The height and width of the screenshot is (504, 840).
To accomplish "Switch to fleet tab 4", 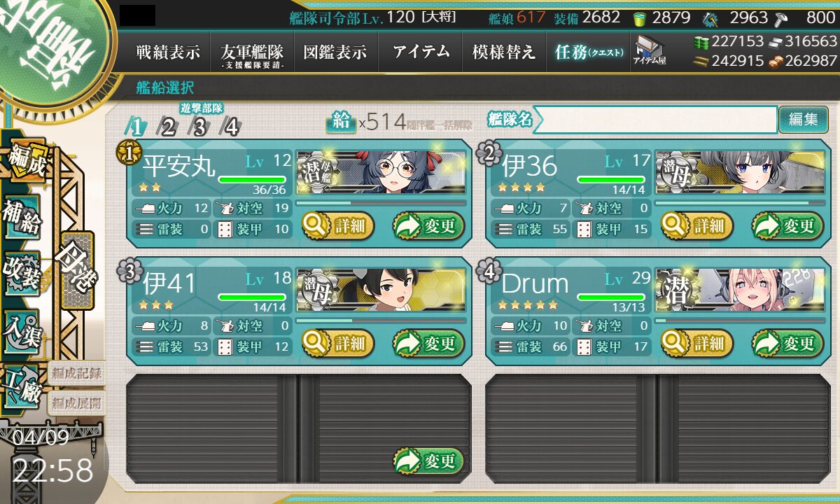I will coord(231,127).
